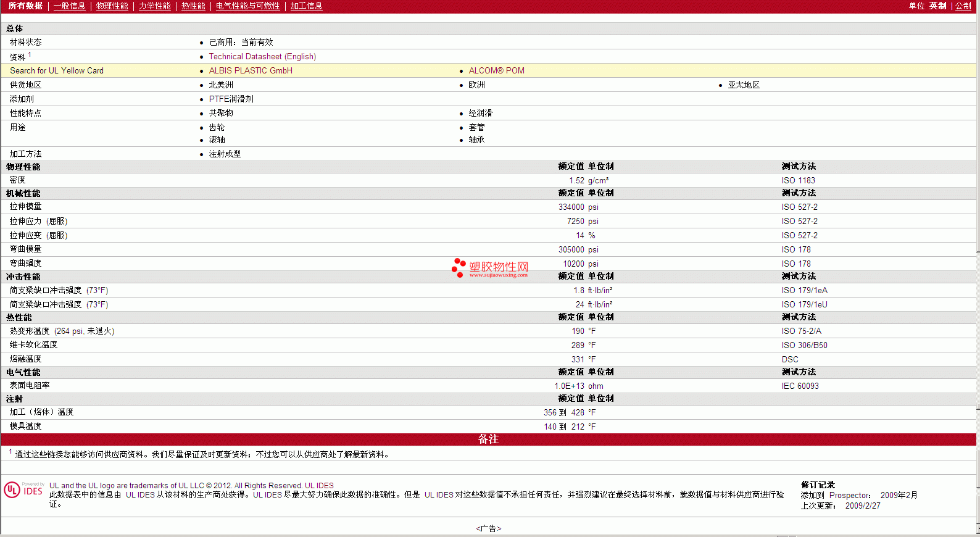Image resolution: width=980 pixels, height=537 pixels.
Task: Click the 弯曲模量 row label
Action: click(x=25, y=249)
